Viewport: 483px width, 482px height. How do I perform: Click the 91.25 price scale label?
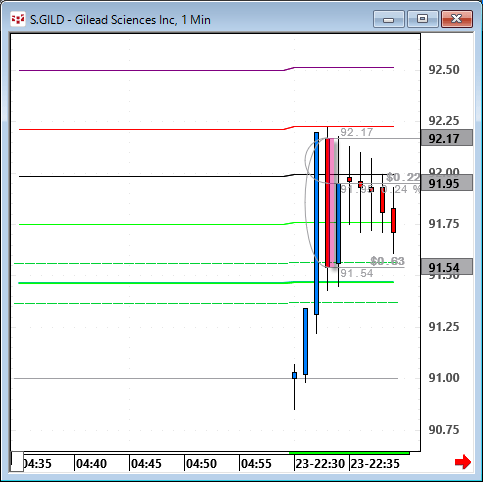(x=444, y=327)
